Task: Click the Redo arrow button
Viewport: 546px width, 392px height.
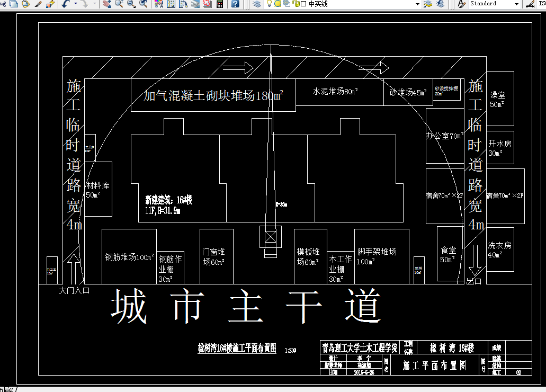Action: pos(85,4)
